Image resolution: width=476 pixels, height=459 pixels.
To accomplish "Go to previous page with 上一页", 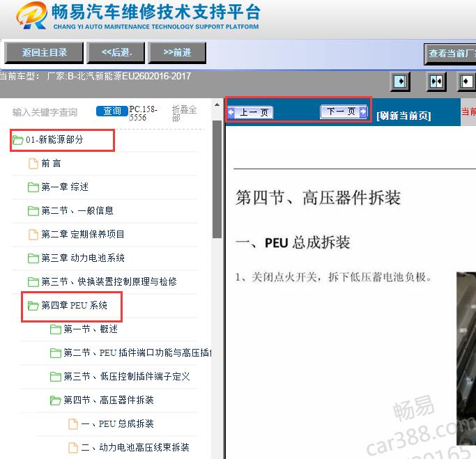I will click(x=251, y=113).
